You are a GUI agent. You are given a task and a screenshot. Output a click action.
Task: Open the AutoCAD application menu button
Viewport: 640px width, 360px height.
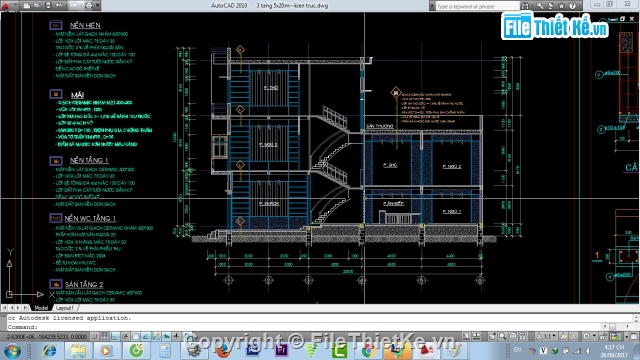point(6,5)
